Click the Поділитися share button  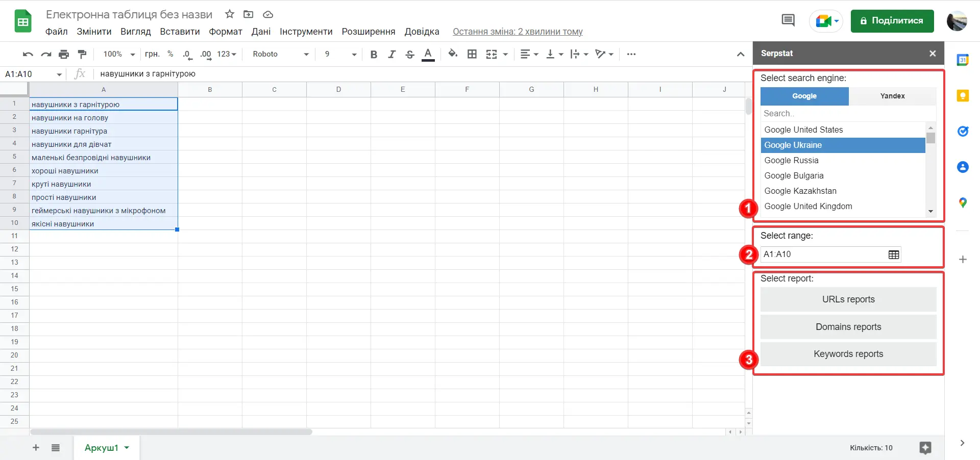click(892, 21)
